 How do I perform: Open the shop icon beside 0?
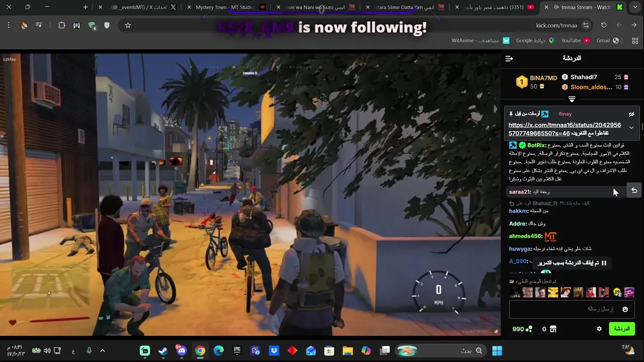553,329
